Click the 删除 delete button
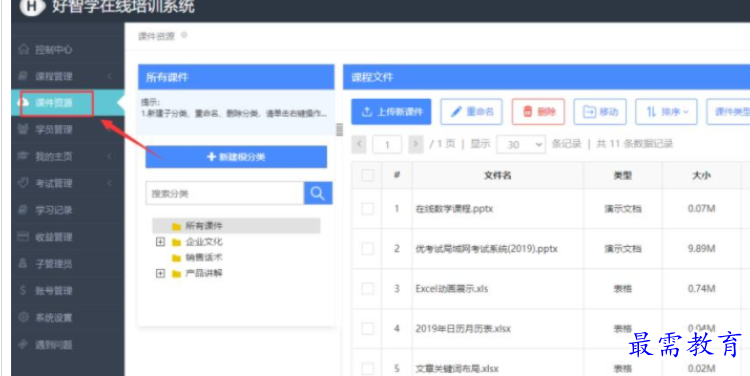Viewport: 750px width, 376px height. pos(538,112)
